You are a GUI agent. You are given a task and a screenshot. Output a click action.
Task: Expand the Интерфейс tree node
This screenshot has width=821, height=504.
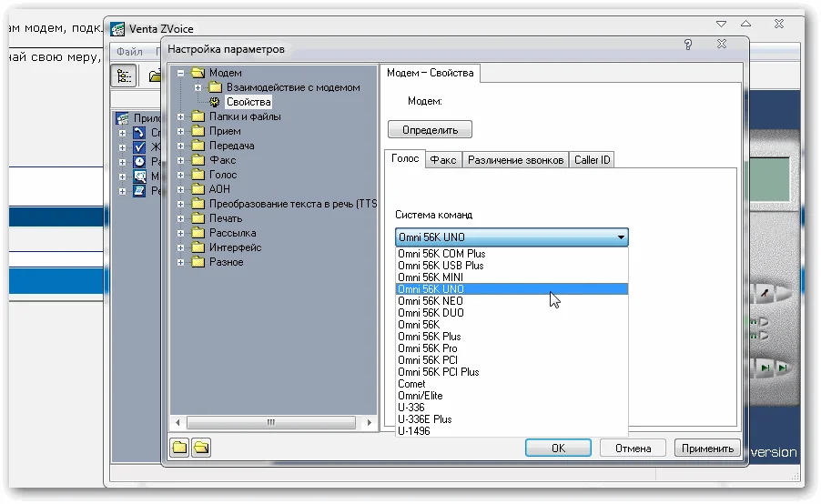tap(180, 247)
